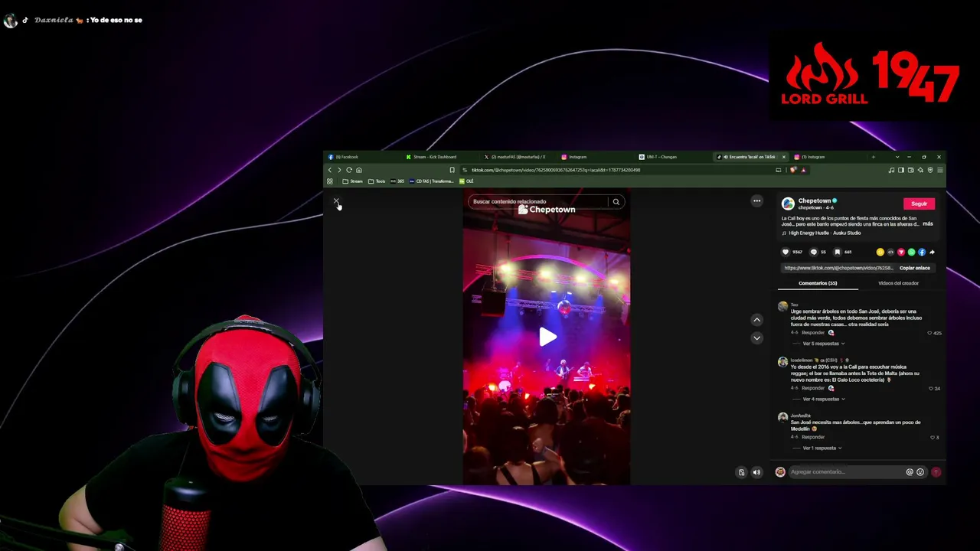Click the search magnifier in the video search bar

pos(616,202)
